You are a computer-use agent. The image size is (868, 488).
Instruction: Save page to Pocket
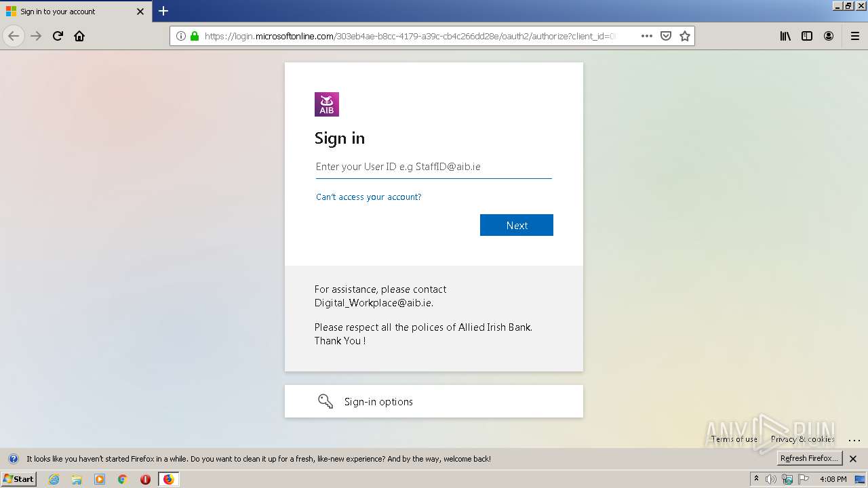pos(666,36)
